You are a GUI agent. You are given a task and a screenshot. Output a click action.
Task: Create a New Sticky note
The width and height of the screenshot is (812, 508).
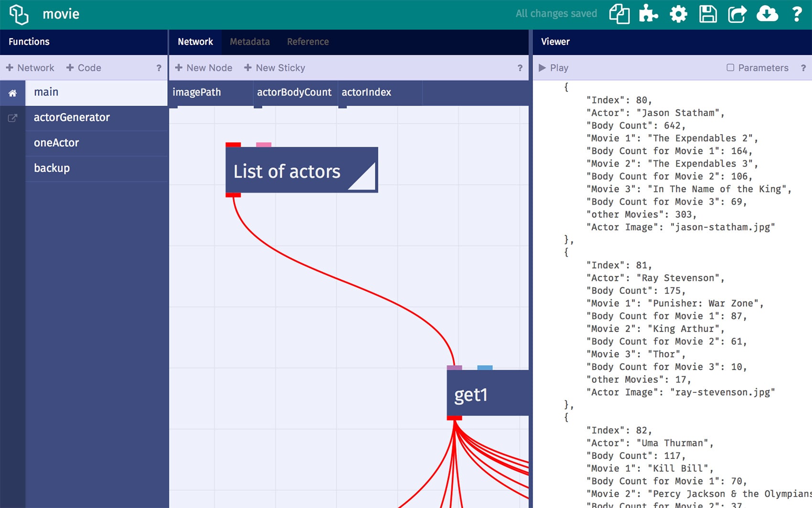click(x=275, y=68)
